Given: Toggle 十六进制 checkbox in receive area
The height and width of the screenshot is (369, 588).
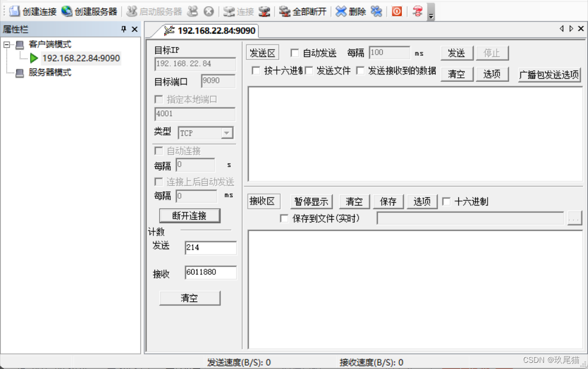Looking at the screenshot, I should [x=446, y=202].
